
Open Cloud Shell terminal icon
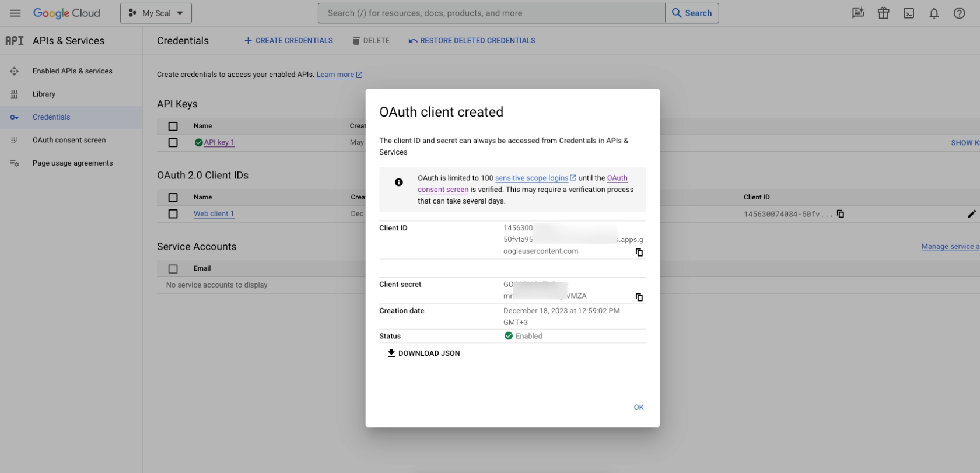tap(908, 13)
